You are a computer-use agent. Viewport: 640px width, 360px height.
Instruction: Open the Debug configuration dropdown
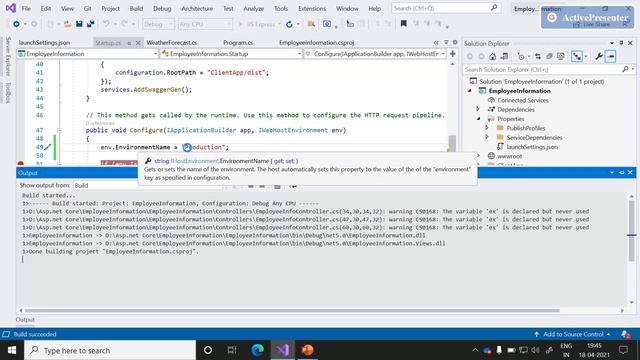click(x=159, y=24)
